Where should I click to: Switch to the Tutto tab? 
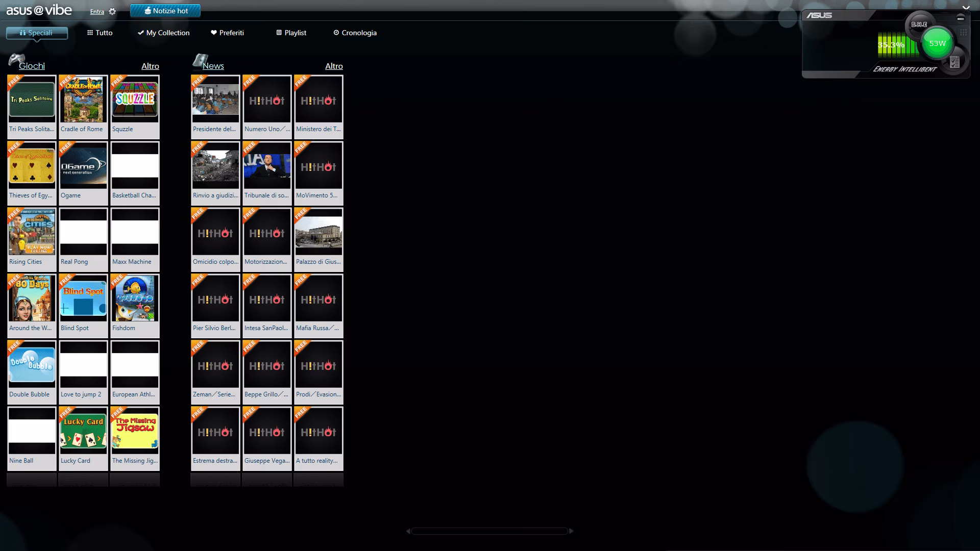[100, 33]
